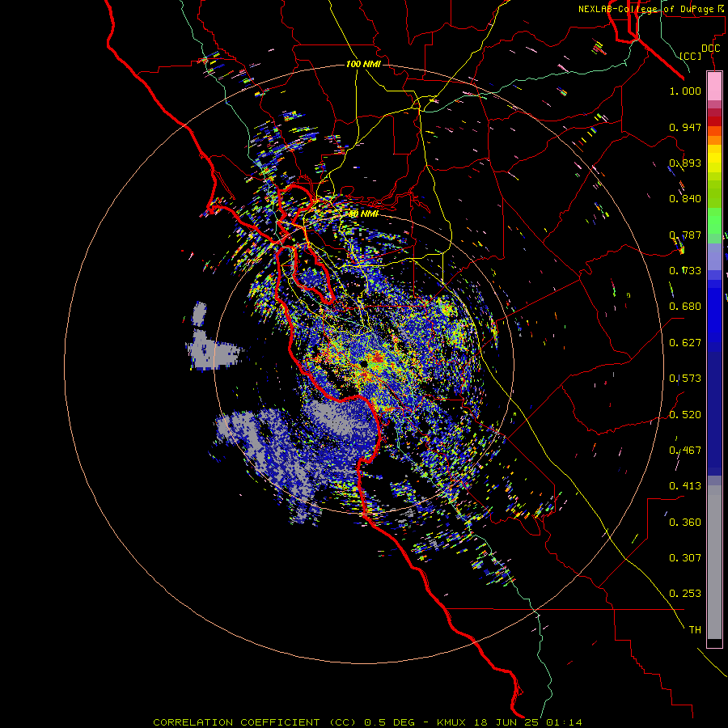728x728 pixels.
Task: Select the 0.627 scale value
Action: [x=685, y=343]
